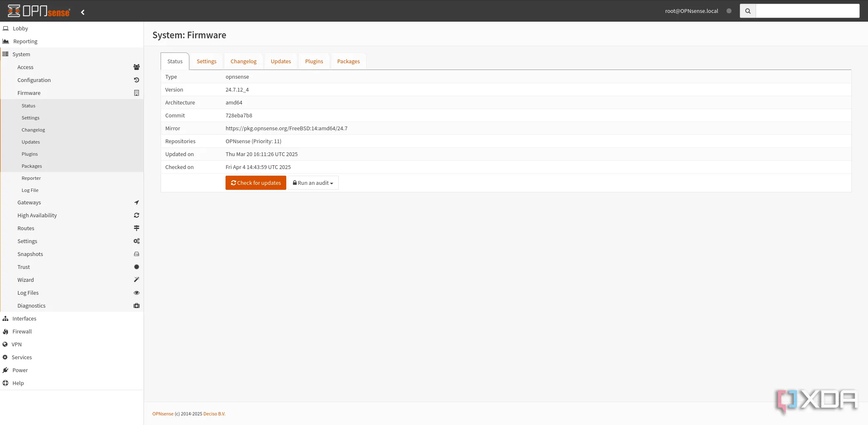The width and height of the screenshot is (868, 425).
Task: Click the Access users icon
Action: 136,67
